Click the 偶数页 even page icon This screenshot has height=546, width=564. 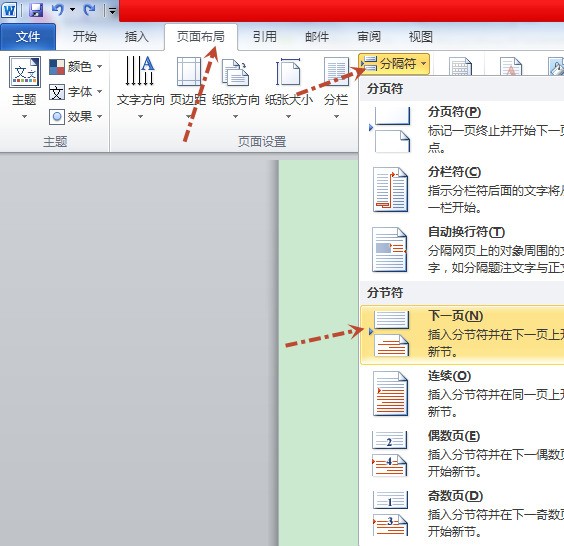click(390, 454)
